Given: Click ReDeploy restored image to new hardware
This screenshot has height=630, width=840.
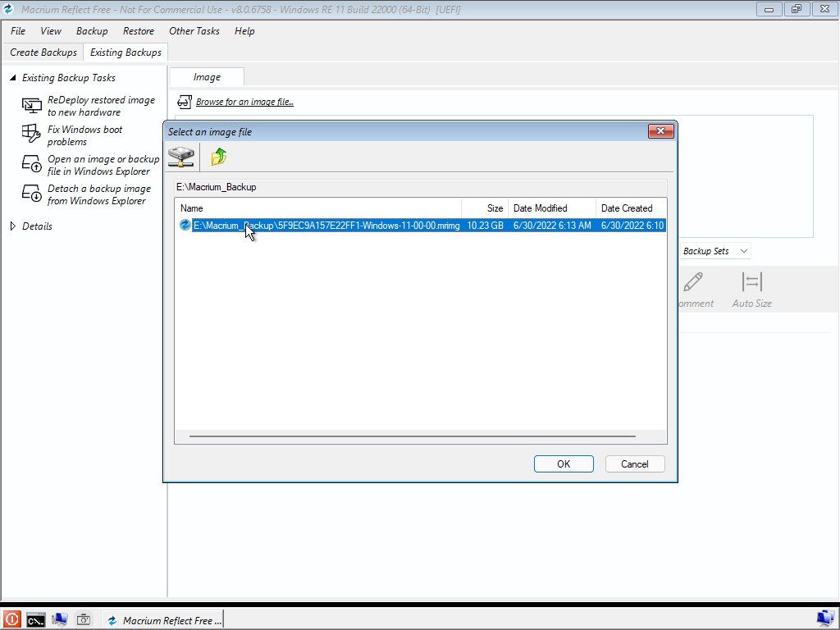Looking at the screenshot, I should click(101, 106).
